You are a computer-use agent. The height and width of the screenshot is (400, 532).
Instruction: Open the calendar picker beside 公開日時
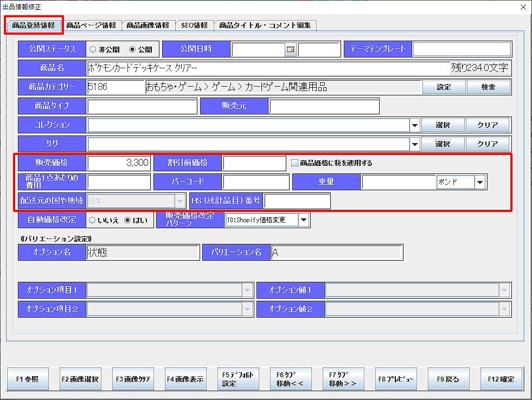pos(291,49)
